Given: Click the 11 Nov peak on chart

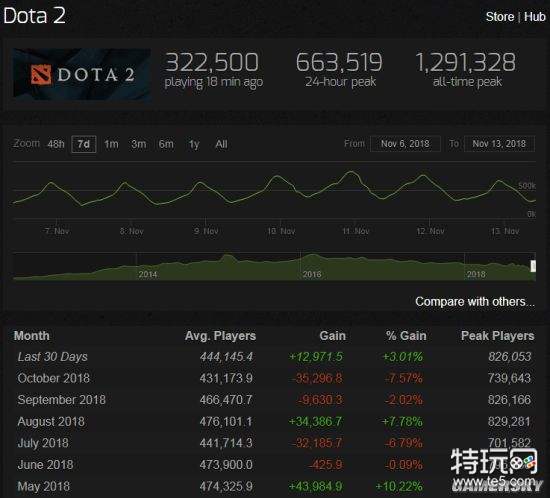Looking at the screenshot, I should (x=351, y=172).
